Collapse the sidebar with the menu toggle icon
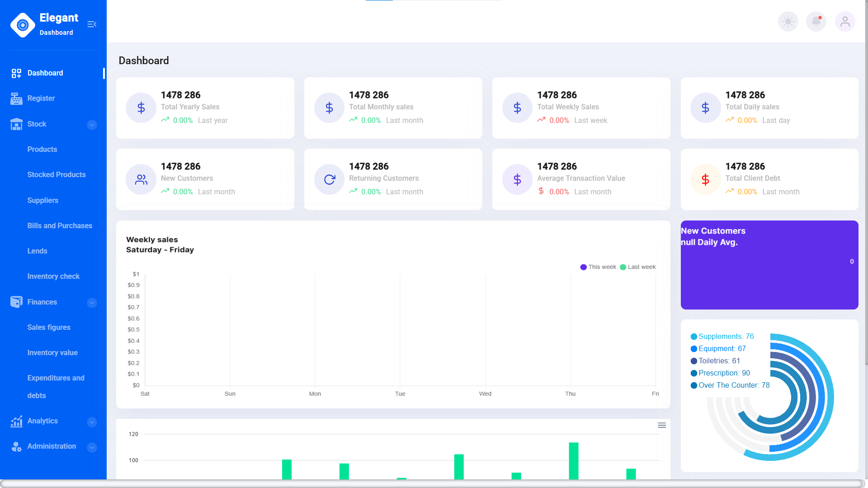This screenshot has height=488, width=868. pyautogui.click(x=92, y=24)
